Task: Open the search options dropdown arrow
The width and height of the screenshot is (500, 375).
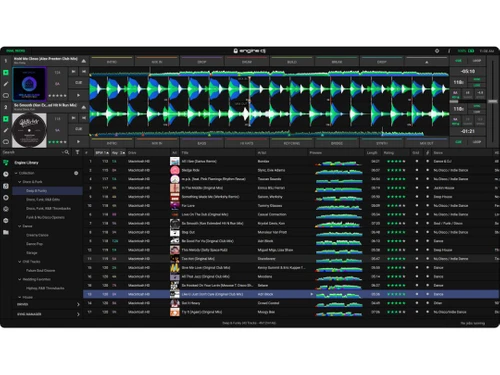Action: 63,152
